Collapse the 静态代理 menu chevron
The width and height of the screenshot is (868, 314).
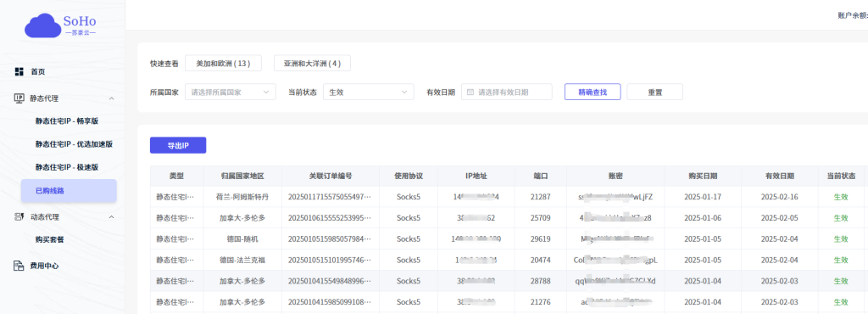point(111,98)
